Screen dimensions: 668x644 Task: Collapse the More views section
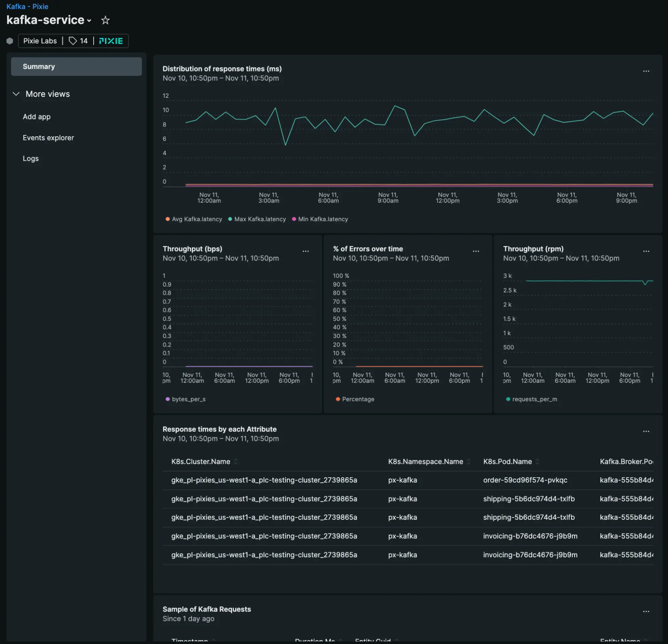pos(16,94)
